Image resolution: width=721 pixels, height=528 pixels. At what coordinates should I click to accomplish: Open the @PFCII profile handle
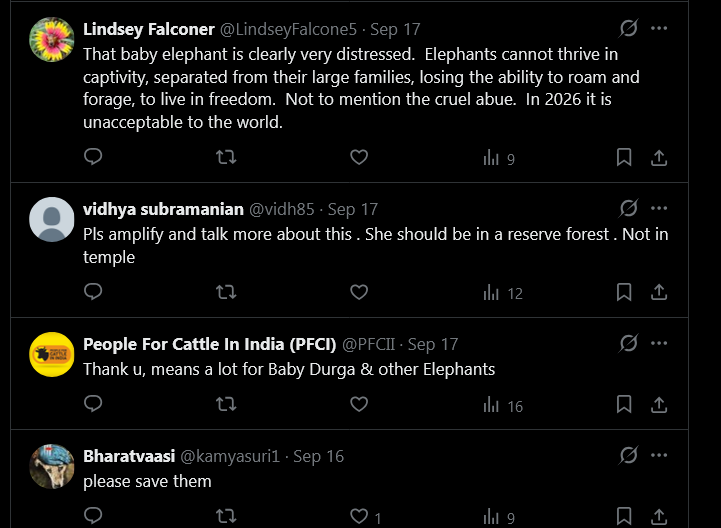(x=368, y=344)
